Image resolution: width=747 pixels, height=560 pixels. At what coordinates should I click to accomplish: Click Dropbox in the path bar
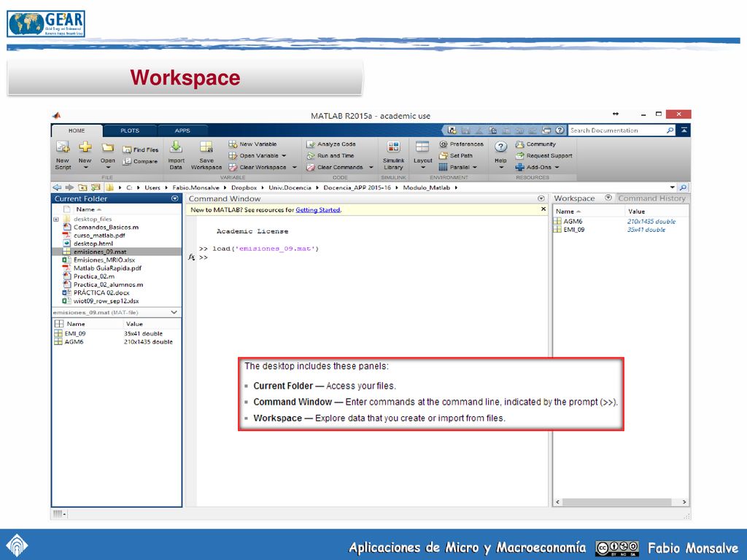coord(244,187)
